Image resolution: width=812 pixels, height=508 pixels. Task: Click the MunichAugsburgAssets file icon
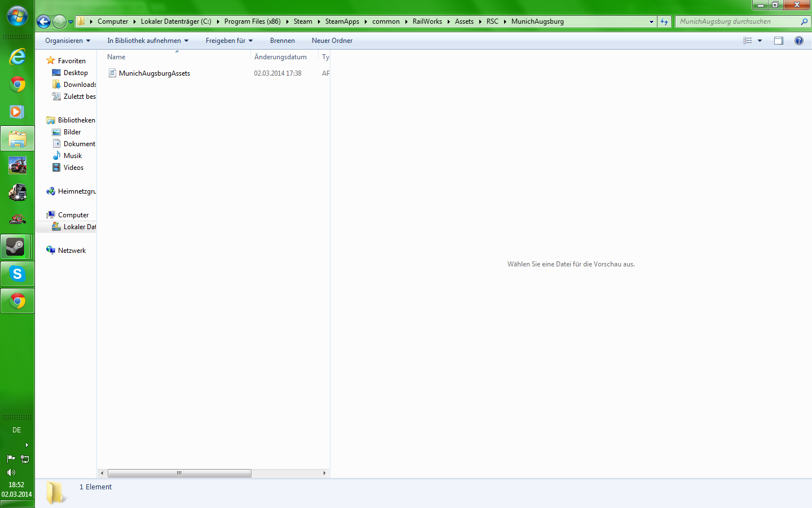point(112,73)
